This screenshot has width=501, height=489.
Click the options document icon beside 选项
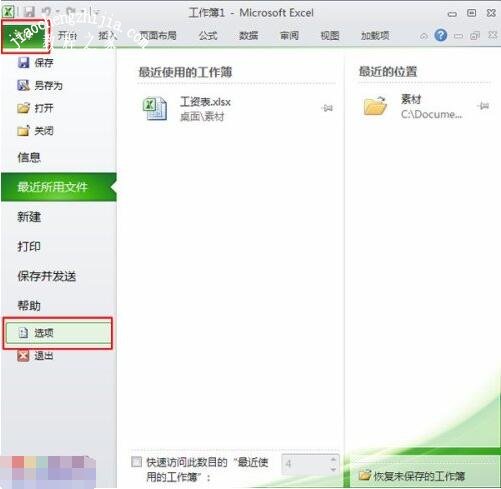23,333
